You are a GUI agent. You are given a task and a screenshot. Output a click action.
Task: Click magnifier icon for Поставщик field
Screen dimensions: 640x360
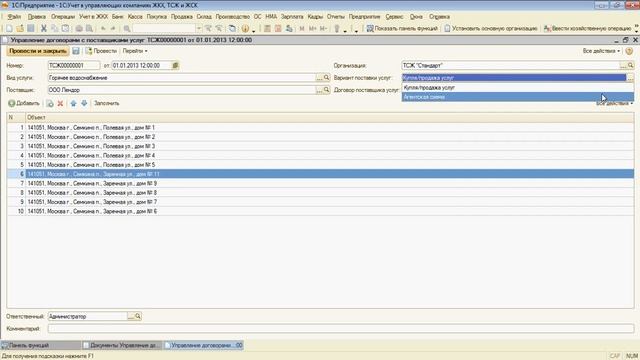click(x=327, y=89)
